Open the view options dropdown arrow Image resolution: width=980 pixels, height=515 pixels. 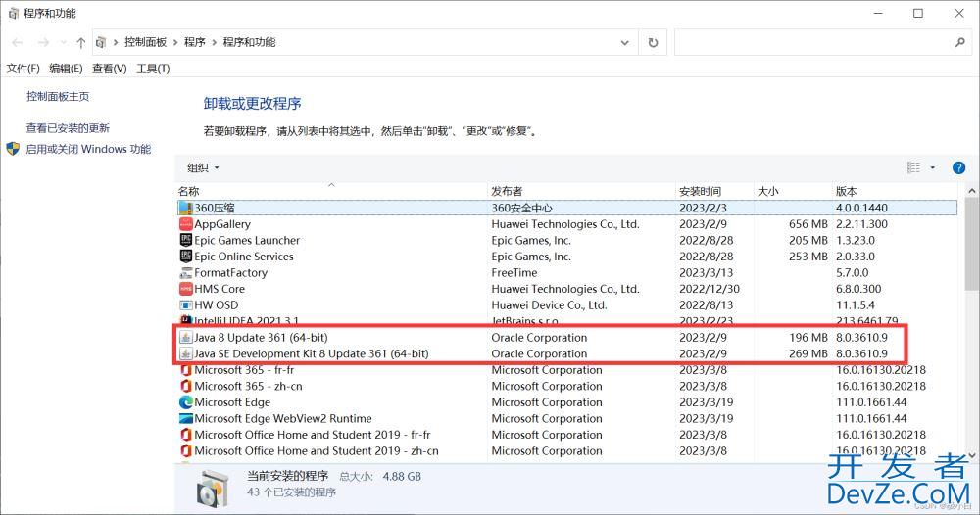click(x=933, y=167)
